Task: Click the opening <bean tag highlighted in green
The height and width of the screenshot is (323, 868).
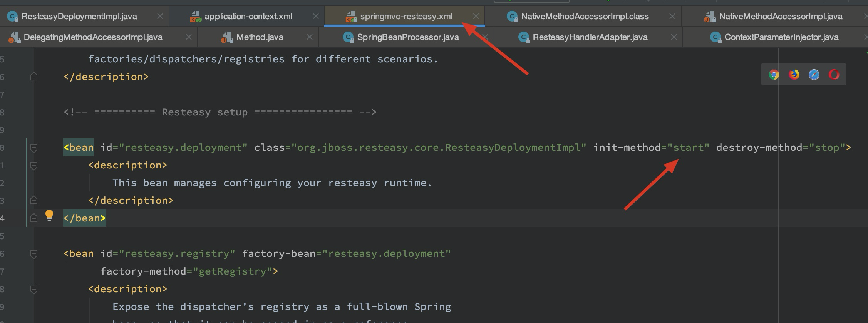Action: coord(79,148)
